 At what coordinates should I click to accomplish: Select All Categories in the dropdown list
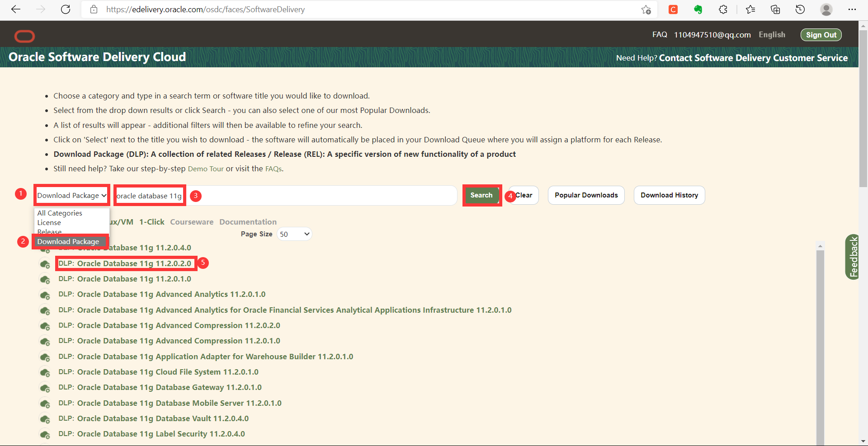(60, 213)
